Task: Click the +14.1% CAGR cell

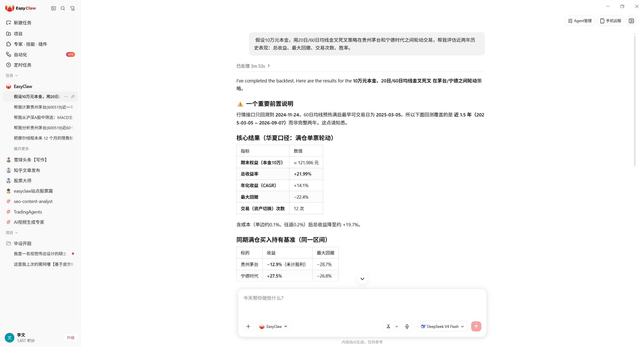Action: tap(306, 185)
